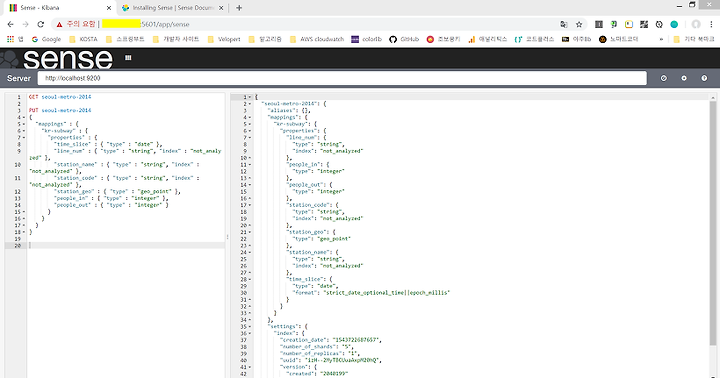The image size is (720, 378).
Task: Click the "aliases" line in the output
Action: pos(289,110)
